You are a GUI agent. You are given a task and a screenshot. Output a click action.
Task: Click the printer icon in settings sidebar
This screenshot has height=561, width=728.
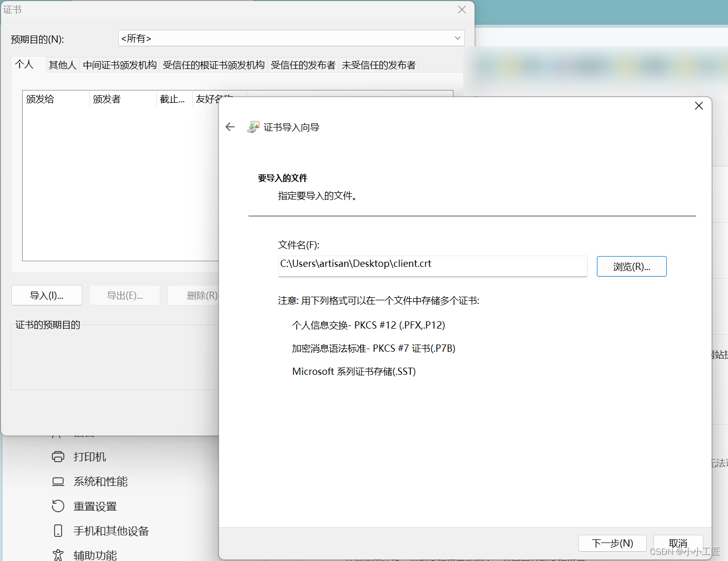[58, 457]
